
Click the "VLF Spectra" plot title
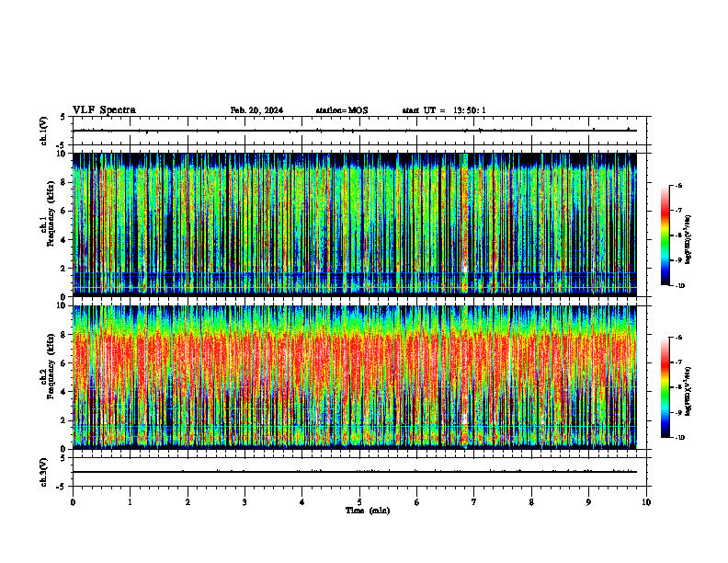point(104,110)
